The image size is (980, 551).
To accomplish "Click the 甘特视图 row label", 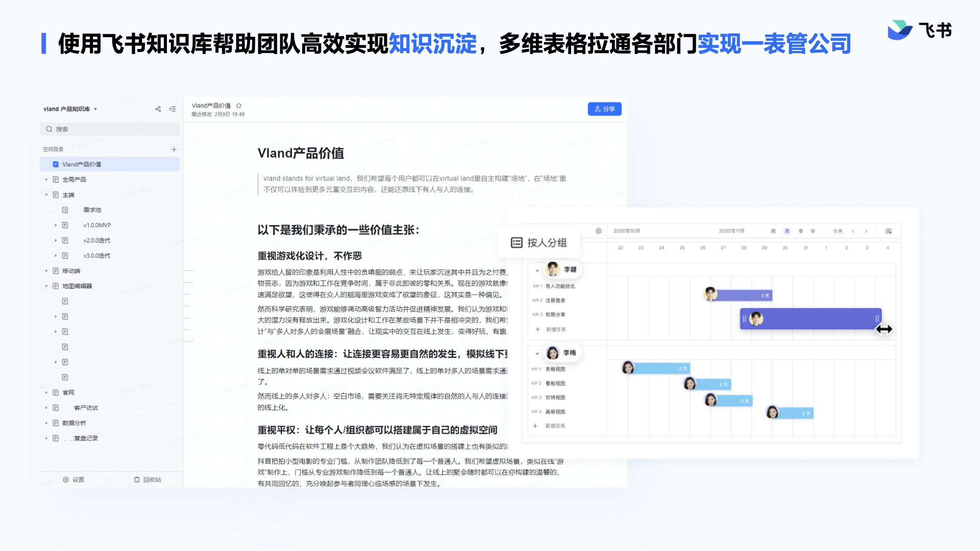I will (555, 397).
